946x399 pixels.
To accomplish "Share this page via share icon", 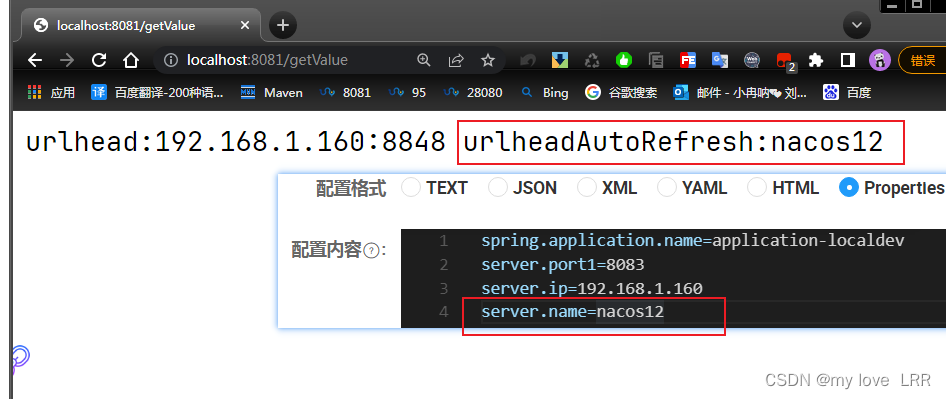I will point(456,60).
